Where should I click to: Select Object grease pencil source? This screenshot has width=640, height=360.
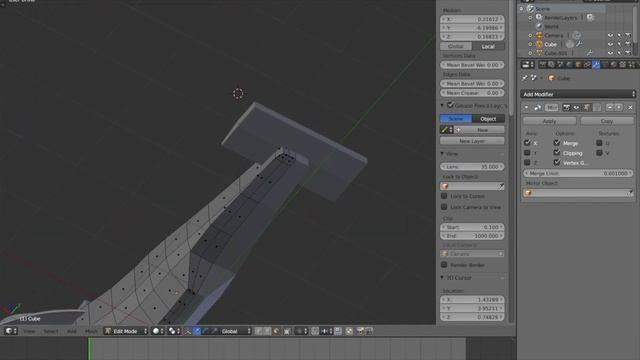[488, 119]
